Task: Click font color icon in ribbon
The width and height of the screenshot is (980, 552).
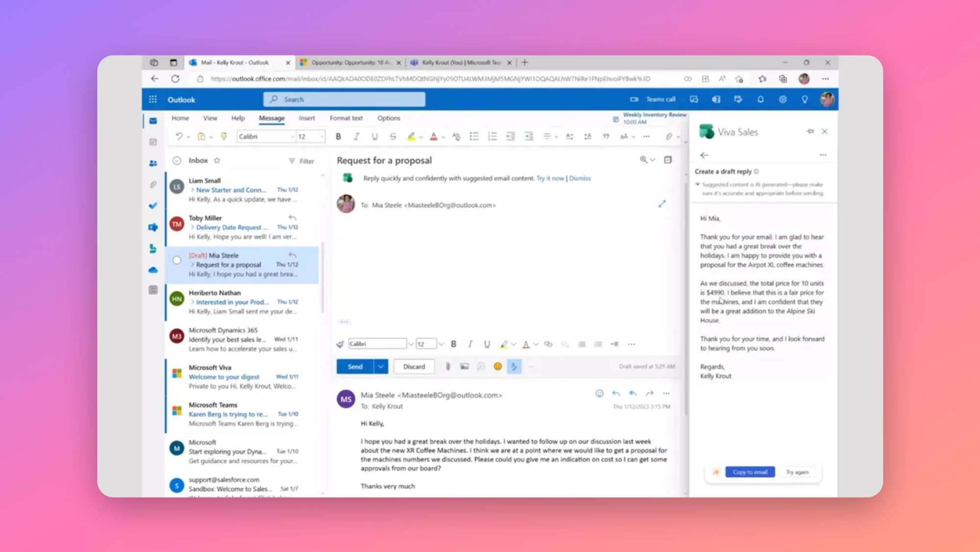Action: click(434, 137)
